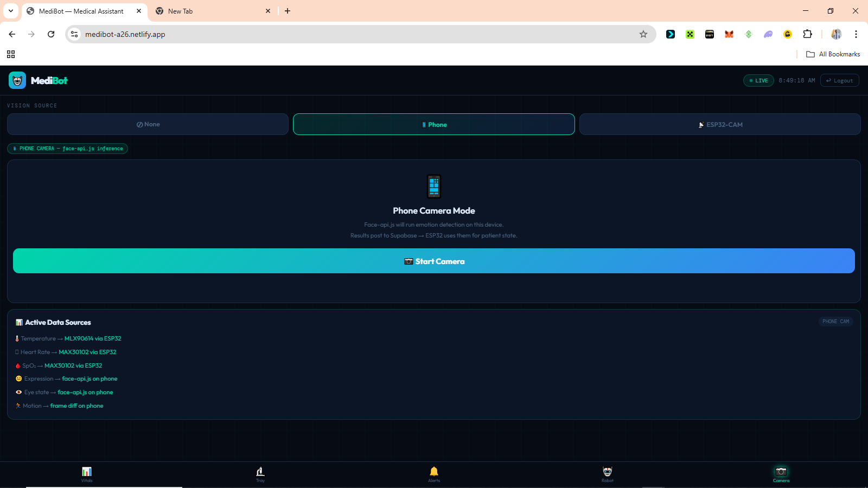The image size is (868, 488).
Task: Open a new browser tab
Action: point(288,11)
